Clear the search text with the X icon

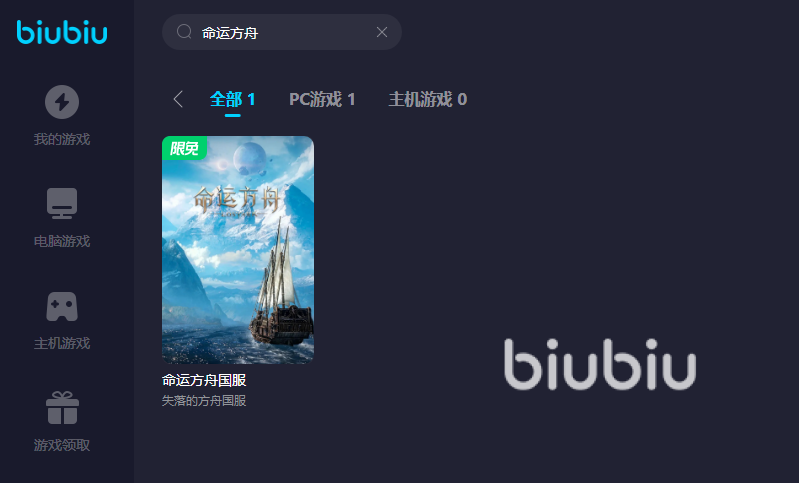pos(382,32)
